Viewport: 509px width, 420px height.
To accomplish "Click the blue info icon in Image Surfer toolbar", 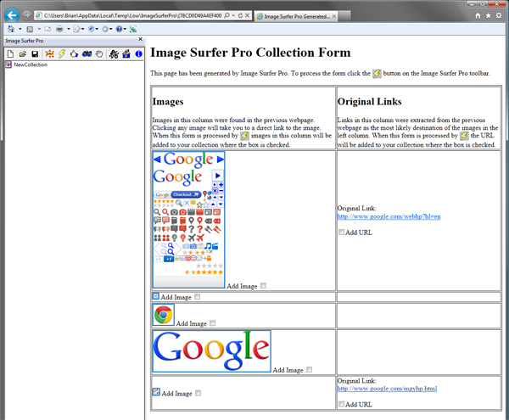I will [x=139, y=53].
